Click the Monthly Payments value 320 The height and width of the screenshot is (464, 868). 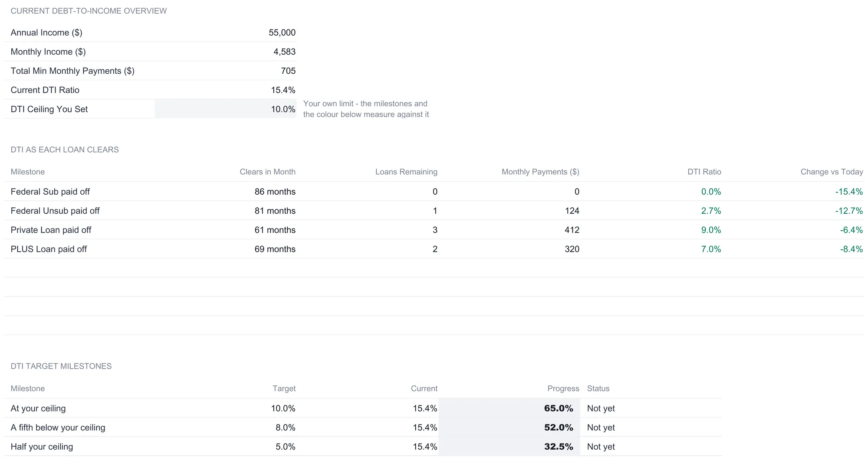click(572, 248)
